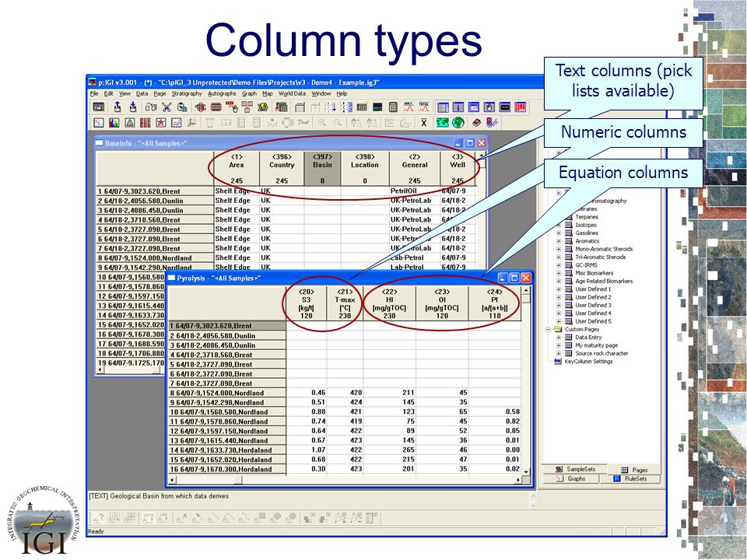Image resolution: width=747 pixels, height=560 pixels.
Task: Click the star plot icon
Action: click(x=161, y=123)
